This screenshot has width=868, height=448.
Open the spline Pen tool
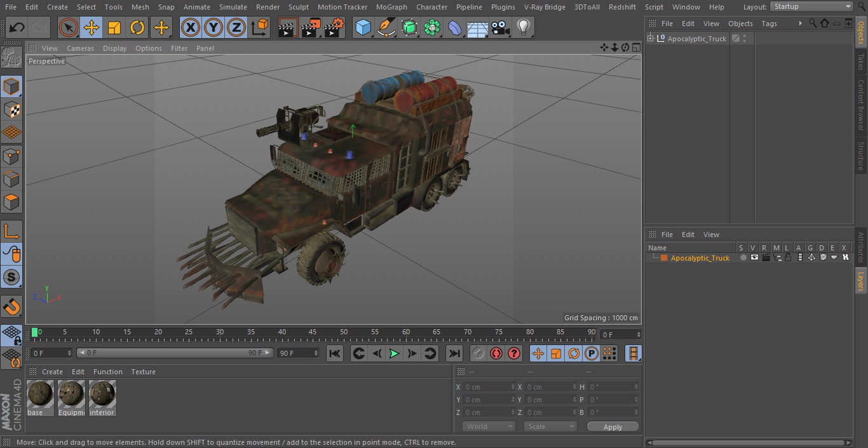click(386, 28)
